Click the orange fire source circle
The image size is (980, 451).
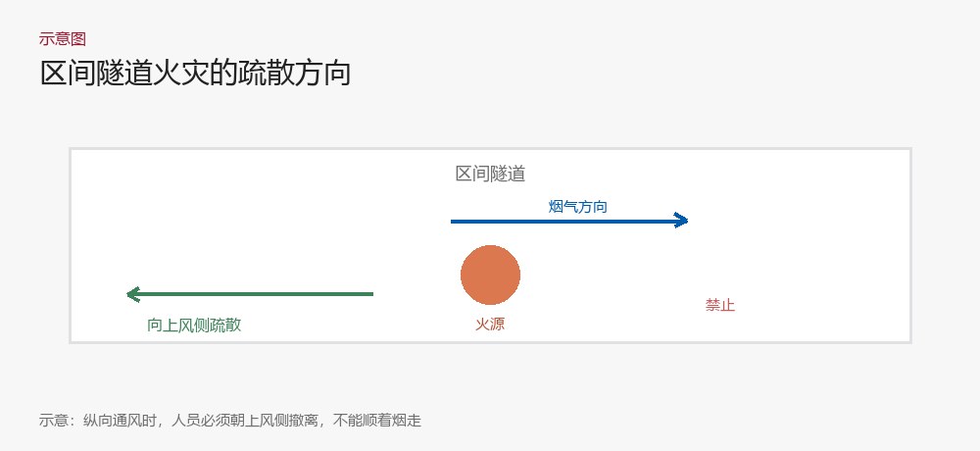491,275
